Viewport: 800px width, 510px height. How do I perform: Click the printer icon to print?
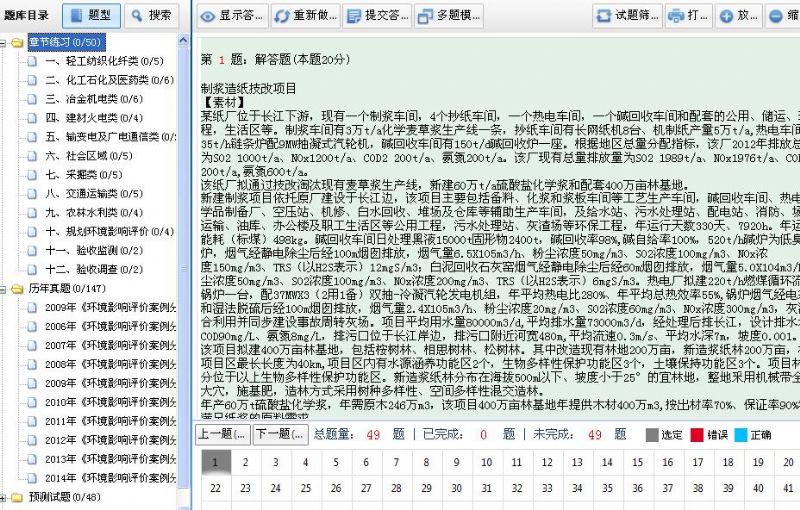coord(687,16)
